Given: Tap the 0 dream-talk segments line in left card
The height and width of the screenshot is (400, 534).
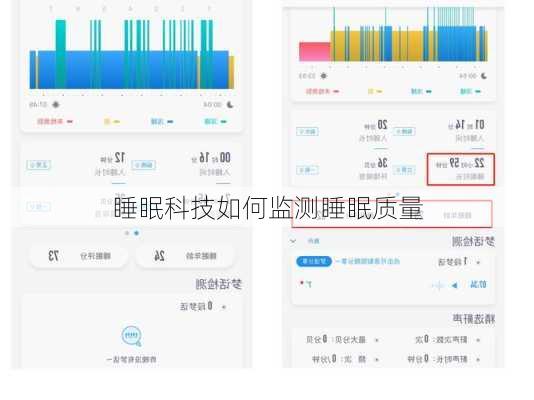Looking at the screenshot, I should pyautogui.click(x=203, y=306).
